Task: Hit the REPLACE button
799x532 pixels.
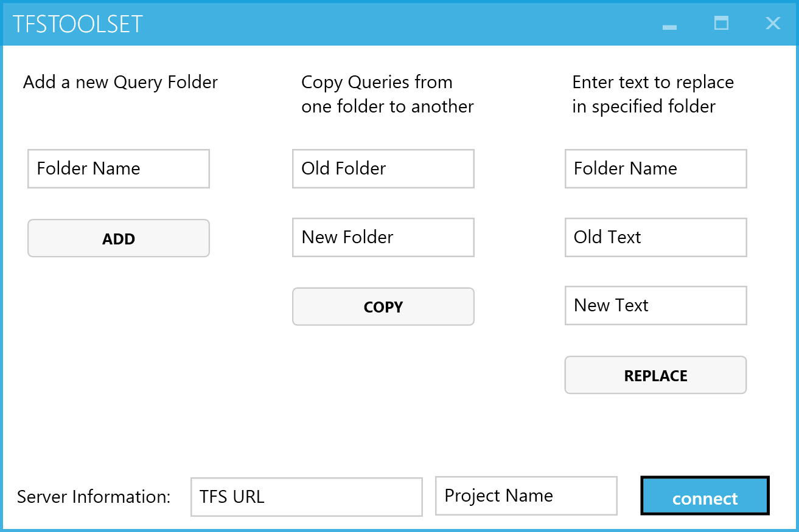Action: tap(655, 376)
